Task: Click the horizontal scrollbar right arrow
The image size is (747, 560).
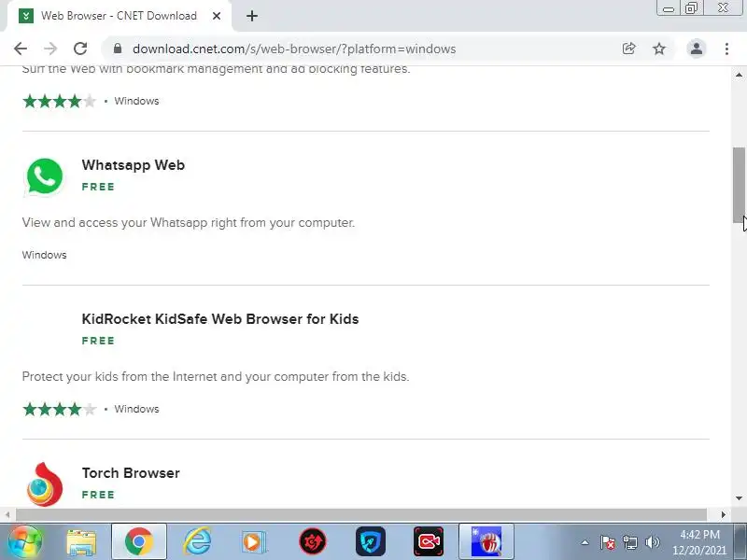Action: point(723,515)
